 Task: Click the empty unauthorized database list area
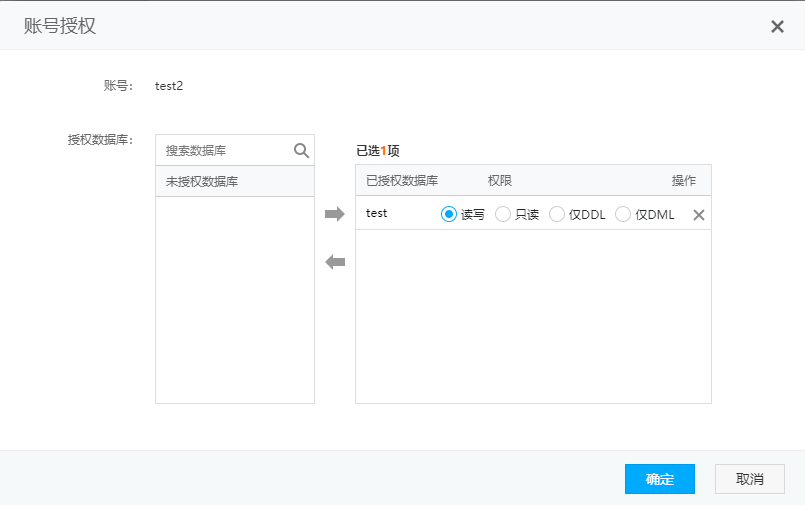tap(234, 300)
